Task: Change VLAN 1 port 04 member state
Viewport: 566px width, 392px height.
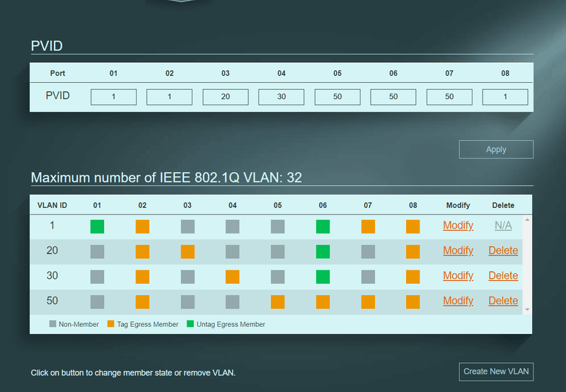Action: point(233,226)
